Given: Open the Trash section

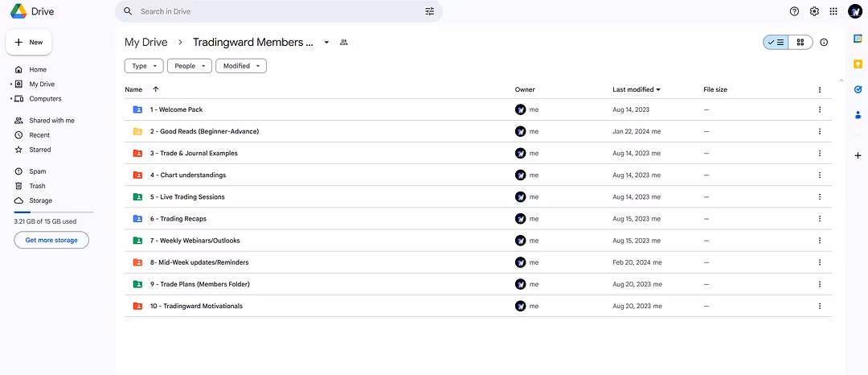Looking at the screenshot, I should click(37, 186).
